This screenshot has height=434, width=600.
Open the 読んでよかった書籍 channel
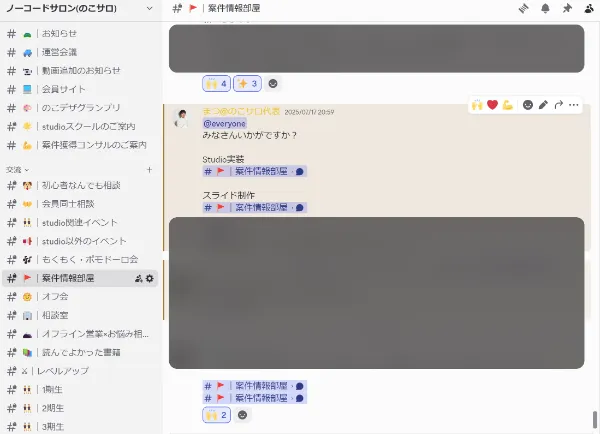pos(80,352)
